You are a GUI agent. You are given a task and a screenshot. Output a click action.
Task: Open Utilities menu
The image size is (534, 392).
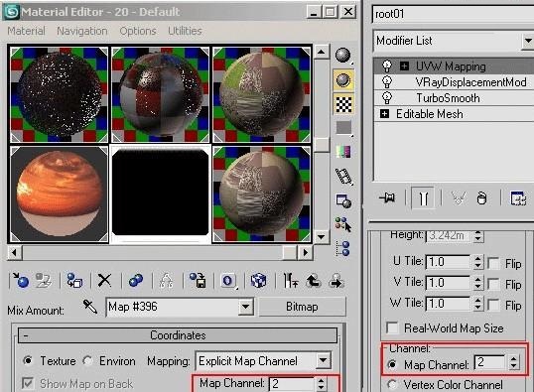(x=185, y=31)
